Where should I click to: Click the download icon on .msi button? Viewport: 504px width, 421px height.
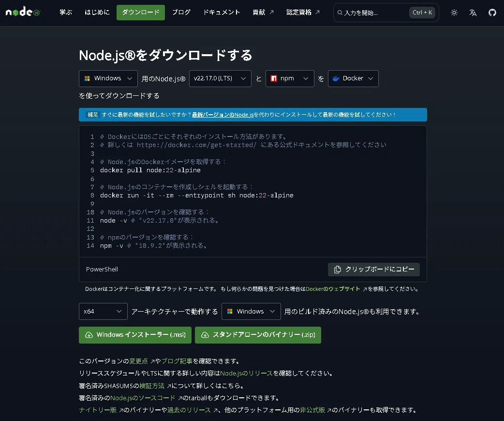tap(89, 335)
